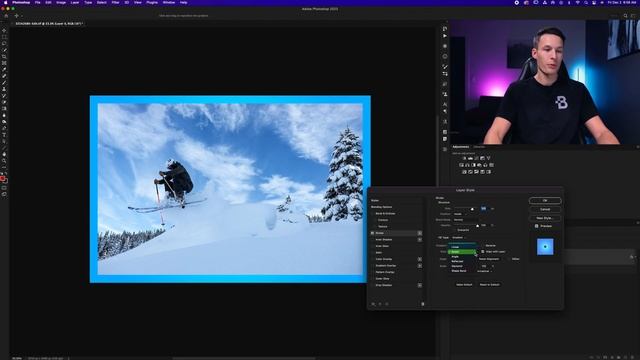The width and height of the screenshot is (640, 360).
Task: Add a Curves adjustment layer
Action: (476, 158)
